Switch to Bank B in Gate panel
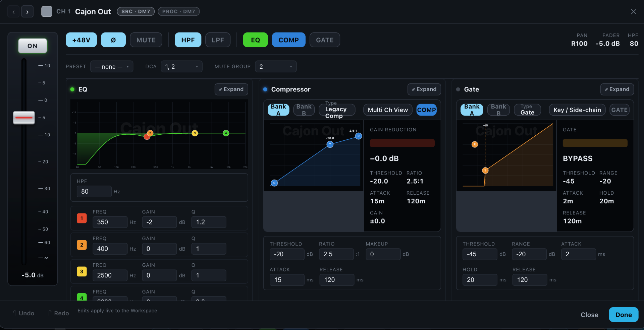 tap(498, 110)
